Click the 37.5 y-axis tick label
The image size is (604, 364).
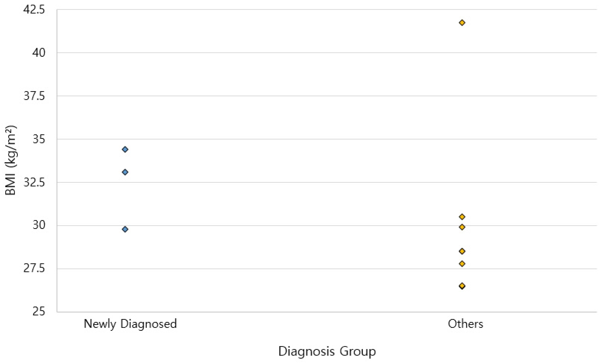(34, 96)
